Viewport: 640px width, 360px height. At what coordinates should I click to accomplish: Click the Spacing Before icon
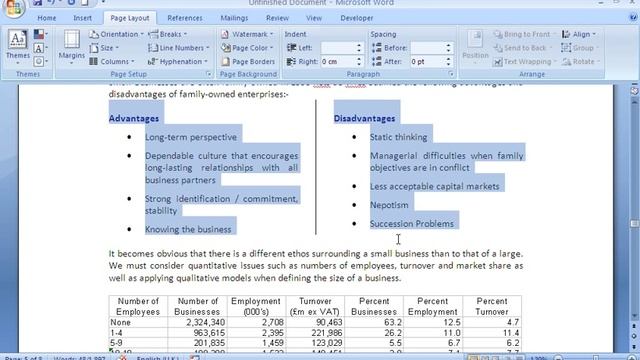[x=376, y=48]
